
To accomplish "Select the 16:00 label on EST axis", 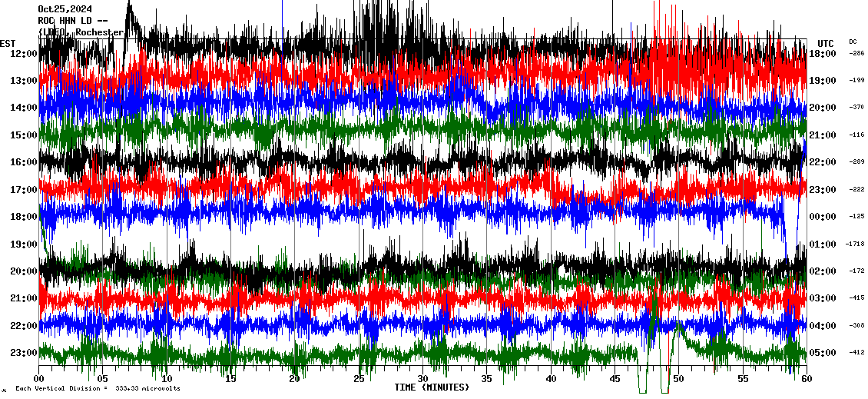I will pos(24,162).
